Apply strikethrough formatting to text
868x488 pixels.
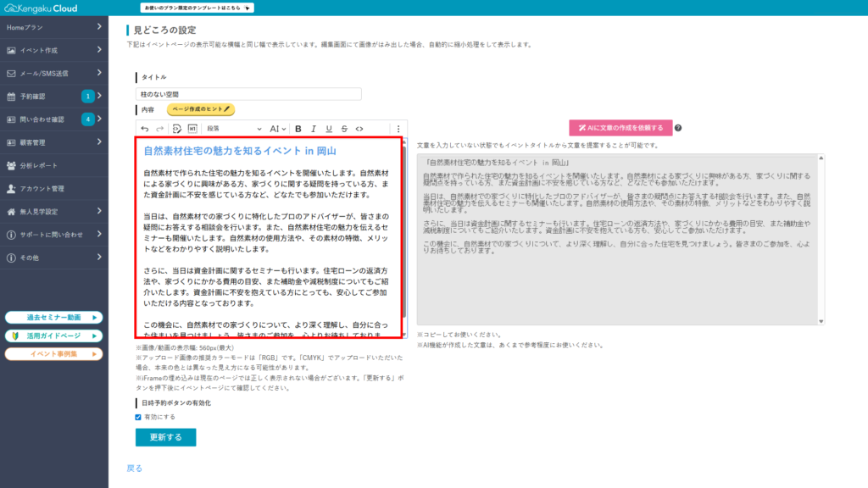click(x=343, y=129)
